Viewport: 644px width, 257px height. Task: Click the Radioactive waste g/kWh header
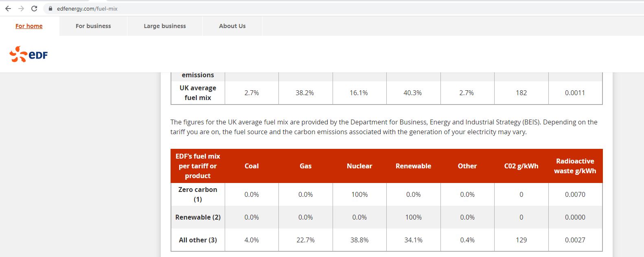(575, 166)
